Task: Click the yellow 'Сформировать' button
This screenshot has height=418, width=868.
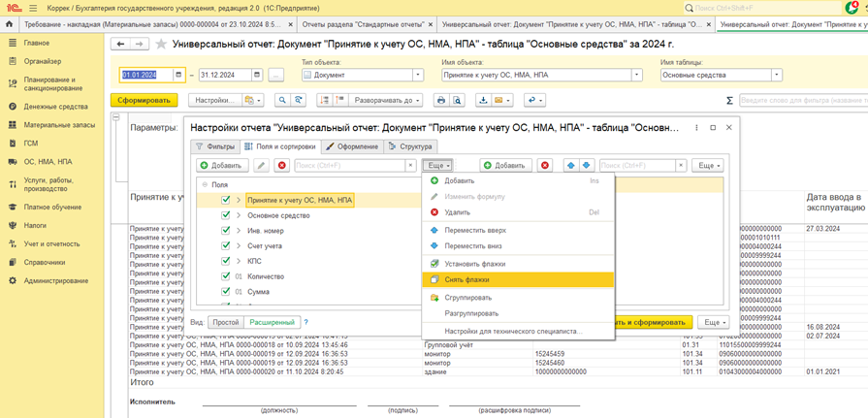Action: point(144,100)
